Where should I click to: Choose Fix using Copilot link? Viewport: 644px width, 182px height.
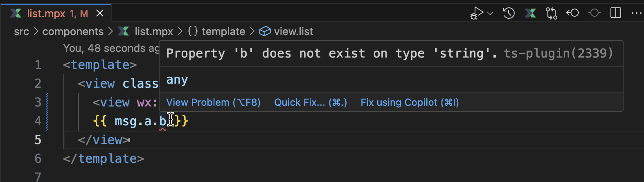point(410,102)
